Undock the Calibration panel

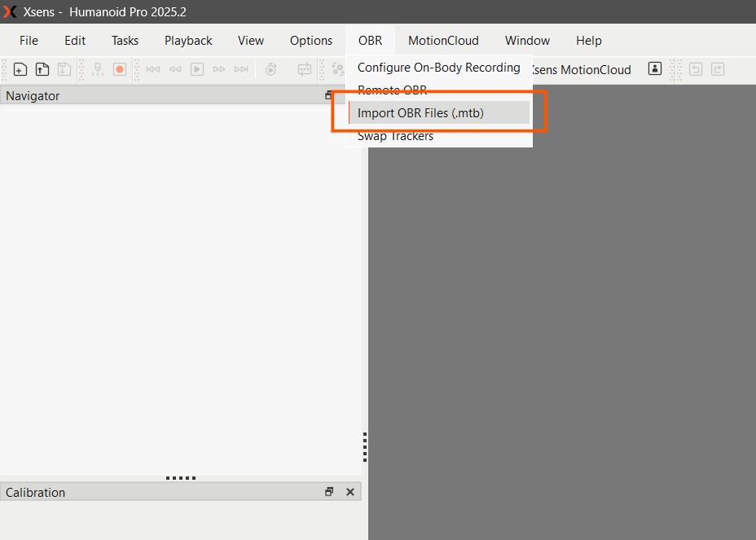pyautogui.click(x=329, y=492)
